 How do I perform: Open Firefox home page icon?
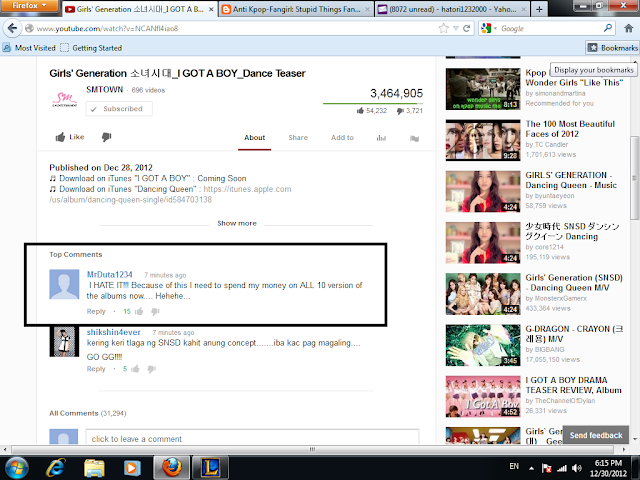click(x=629, y=28)
